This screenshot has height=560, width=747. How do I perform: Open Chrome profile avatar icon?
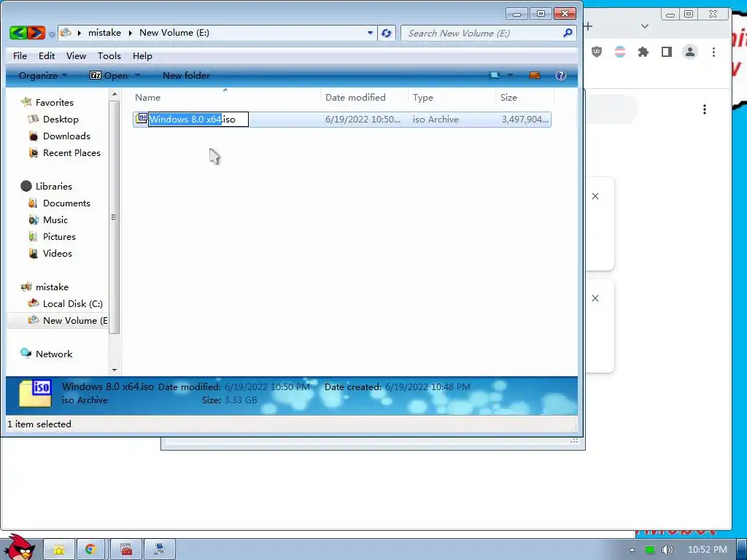point(689,52)
